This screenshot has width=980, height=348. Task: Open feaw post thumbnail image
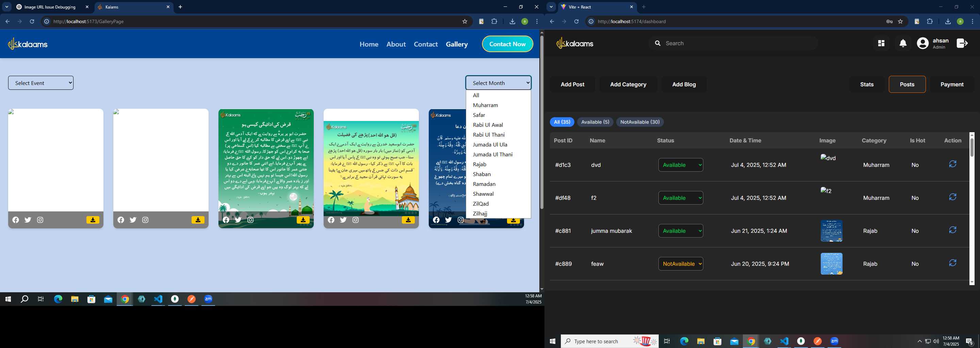(832, 264)
